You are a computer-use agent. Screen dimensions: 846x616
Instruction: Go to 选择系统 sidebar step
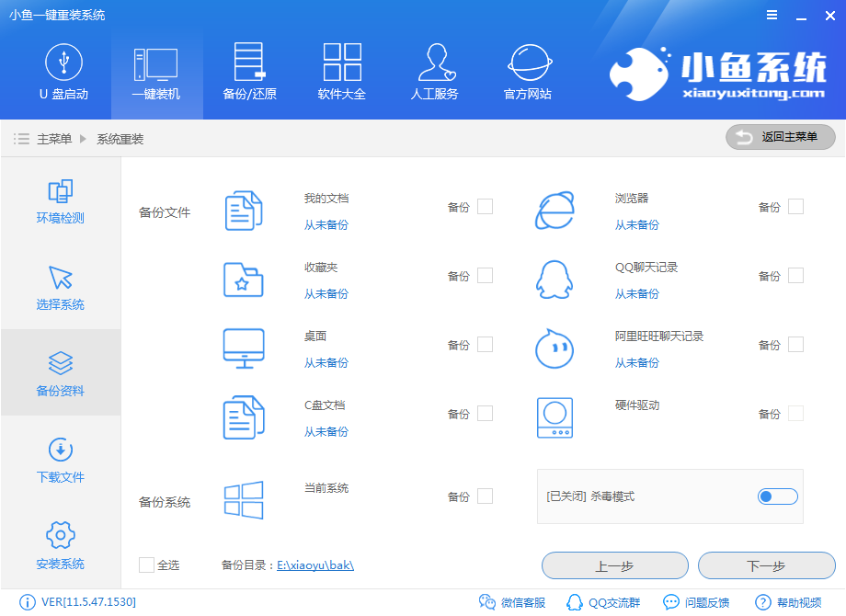pyautogui.click(x=61, y=288)
